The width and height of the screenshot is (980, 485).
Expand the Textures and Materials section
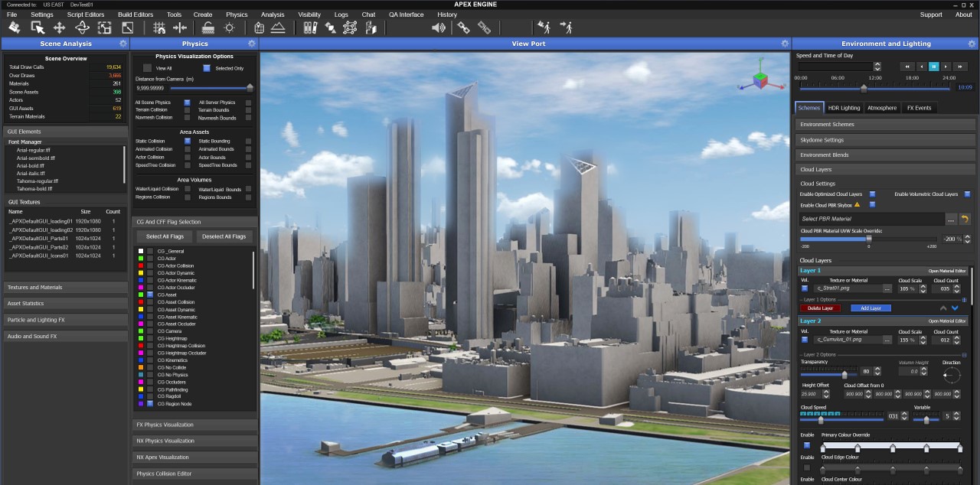pyautogui.click(x=65, y=288)
